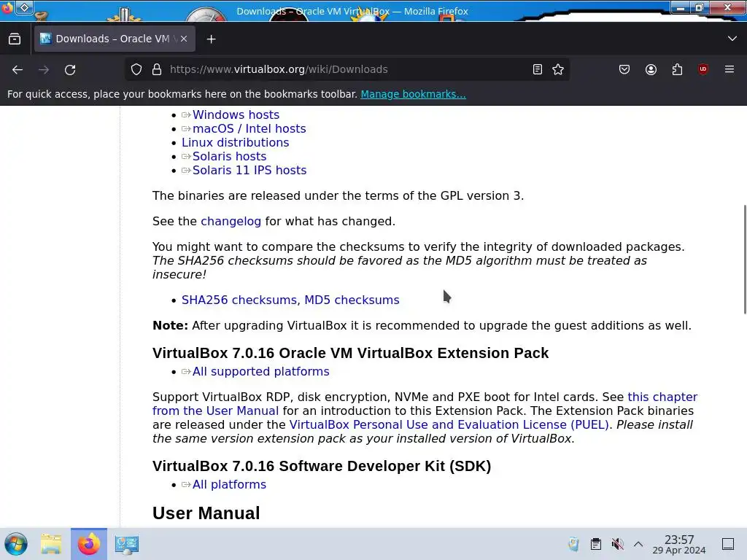Open the changelog link
Viewport: 747px width, 560px height.
(231, 222)
